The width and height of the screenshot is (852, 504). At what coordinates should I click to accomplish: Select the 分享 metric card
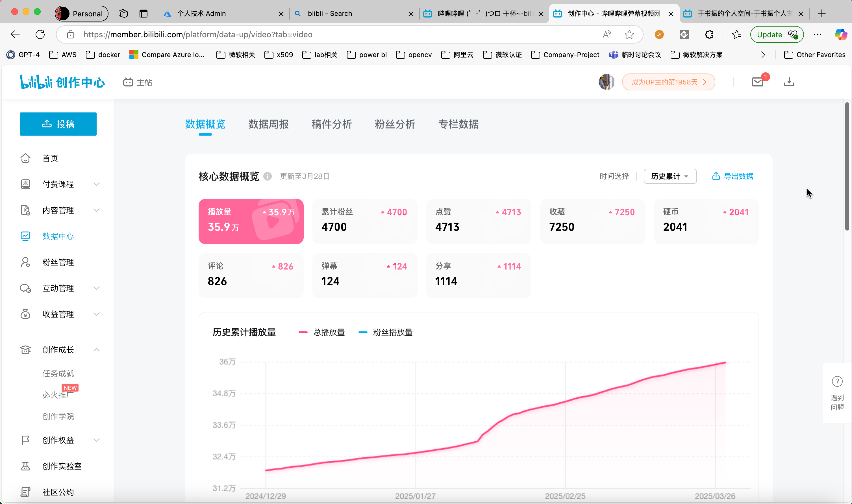(479, 276)
